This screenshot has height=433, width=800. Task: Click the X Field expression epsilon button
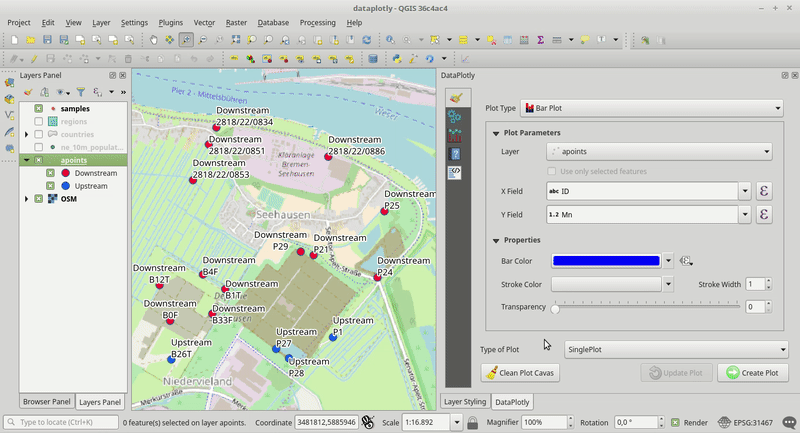click(x=765, y=190)
